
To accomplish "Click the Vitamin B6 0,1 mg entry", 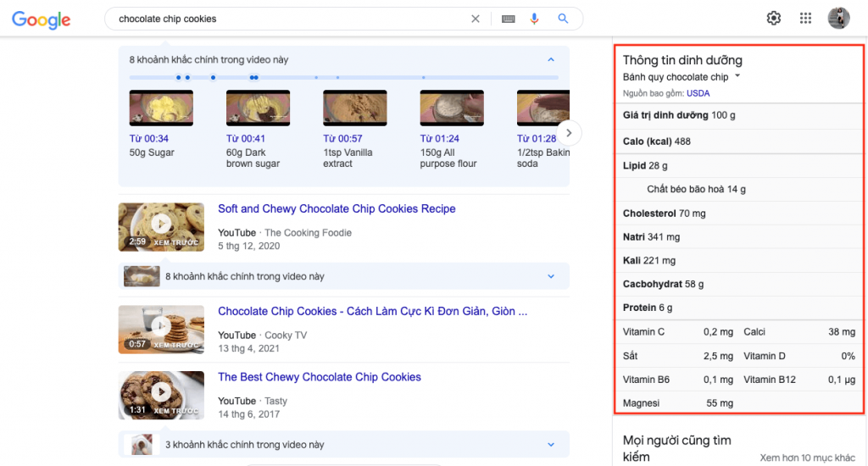I will tap(678, 380).
